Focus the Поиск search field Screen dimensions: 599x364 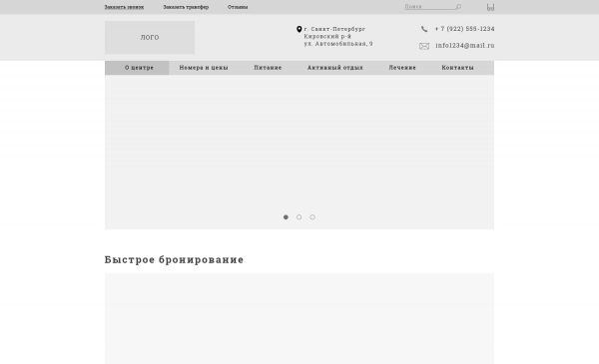[429, 7]
